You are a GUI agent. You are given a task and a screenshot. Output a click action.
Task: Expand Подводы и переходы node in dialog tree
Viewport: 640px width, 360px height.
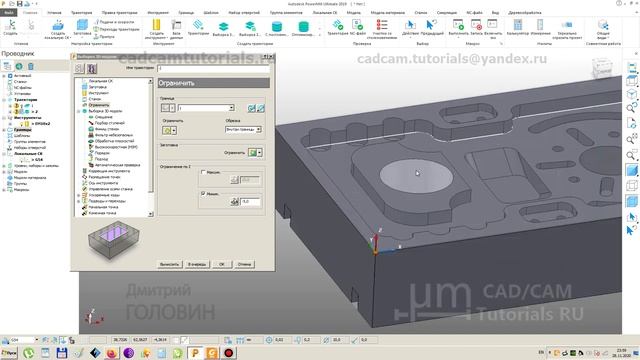pos(79,201)
